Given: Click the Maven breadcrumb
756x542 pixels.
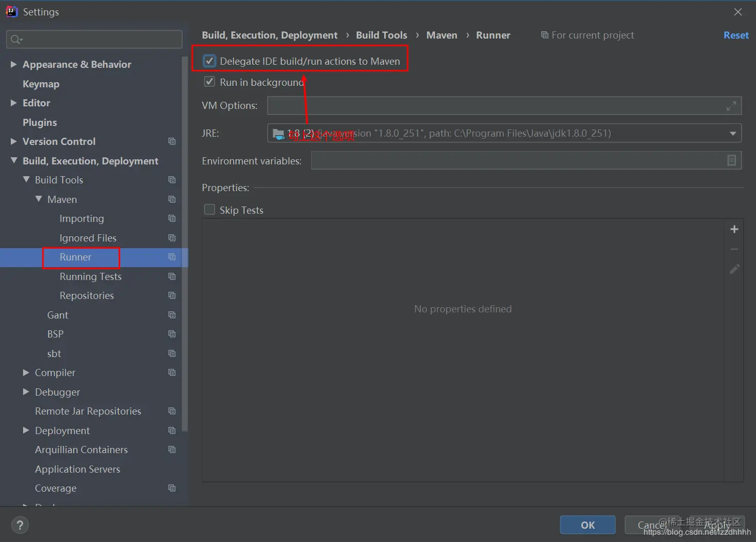Looking at the screenshot, I should click(x=442, y=35).
